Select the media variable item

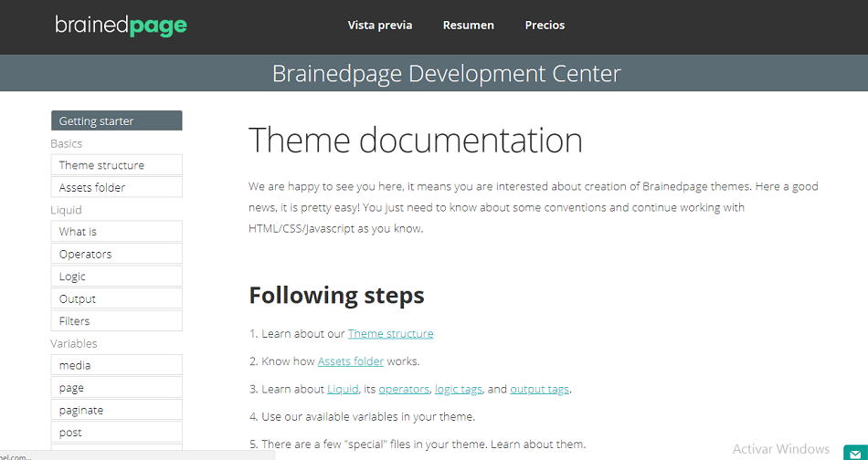pyautogui.click(x=116, y=365)
